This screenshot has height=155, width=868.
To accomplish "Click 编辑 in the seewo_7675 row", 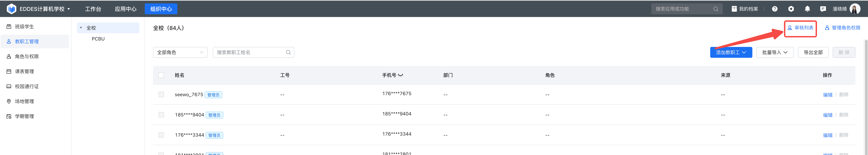I will coord(828,95).
